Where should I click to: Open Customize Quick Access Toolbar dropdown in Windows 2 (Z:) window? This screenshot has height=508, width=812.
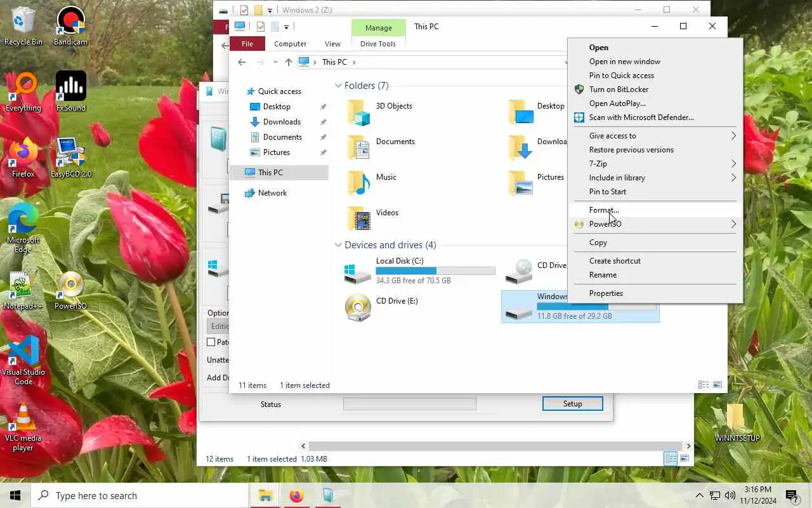point(270,10)
